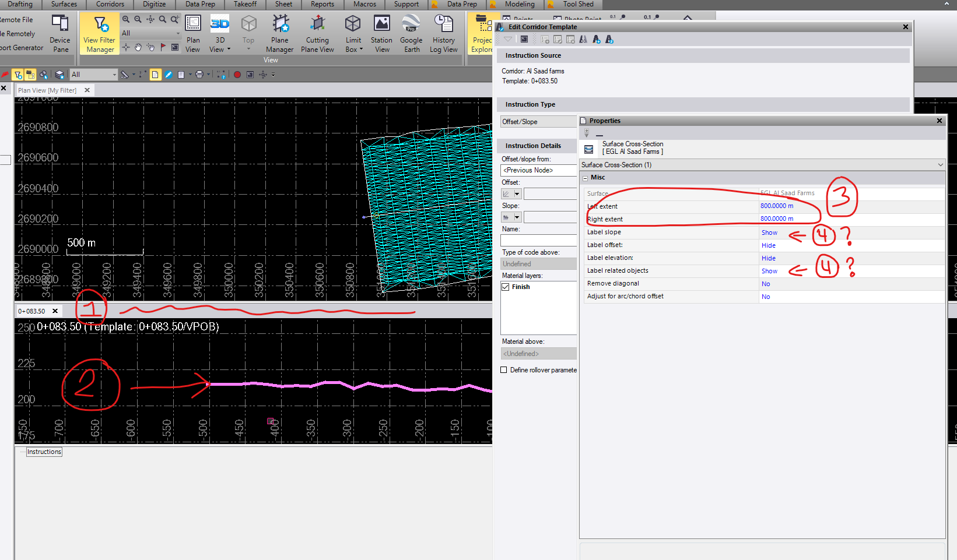Image resolution: width=957 pixels, height=560 pixels.
Task: Toggle Label slope Show value
Action: [x=769, y=233]
